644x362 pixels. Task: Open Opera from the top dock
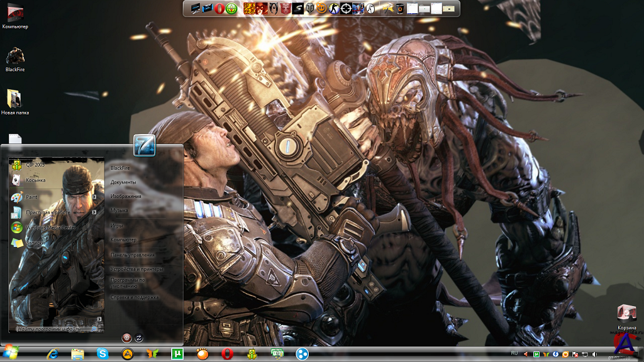point(219,8)
